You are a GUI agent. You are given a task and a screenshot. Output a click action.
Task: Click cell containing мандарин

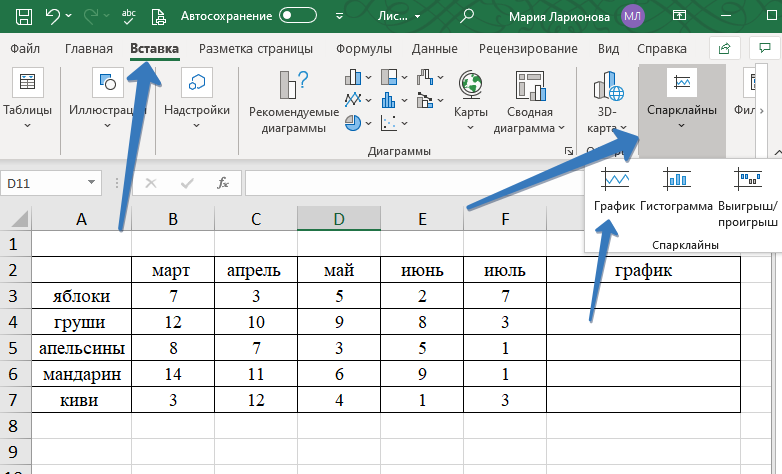(x=81, y=374)
